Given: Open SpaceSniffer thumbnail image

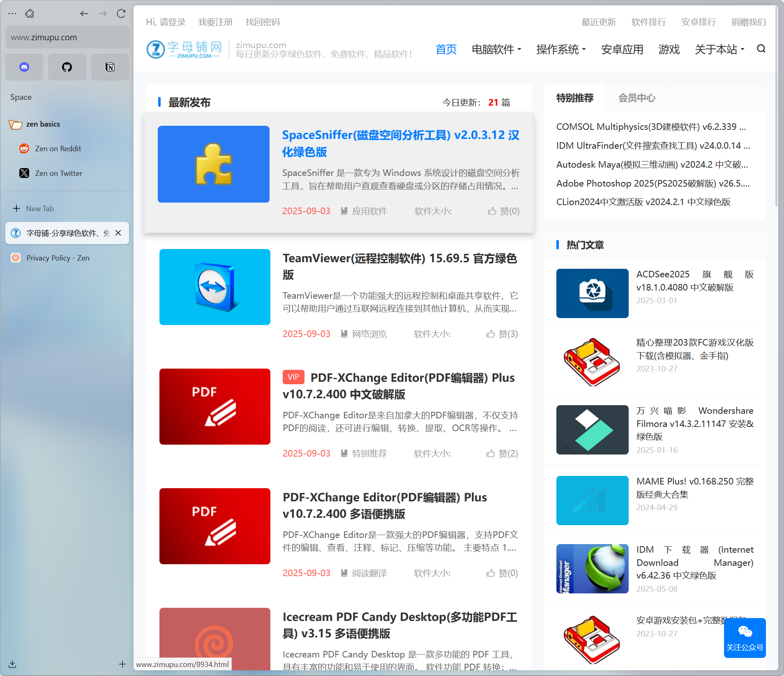Looking at the screenshot, I should pyautogui.click(x=214, y=164).
